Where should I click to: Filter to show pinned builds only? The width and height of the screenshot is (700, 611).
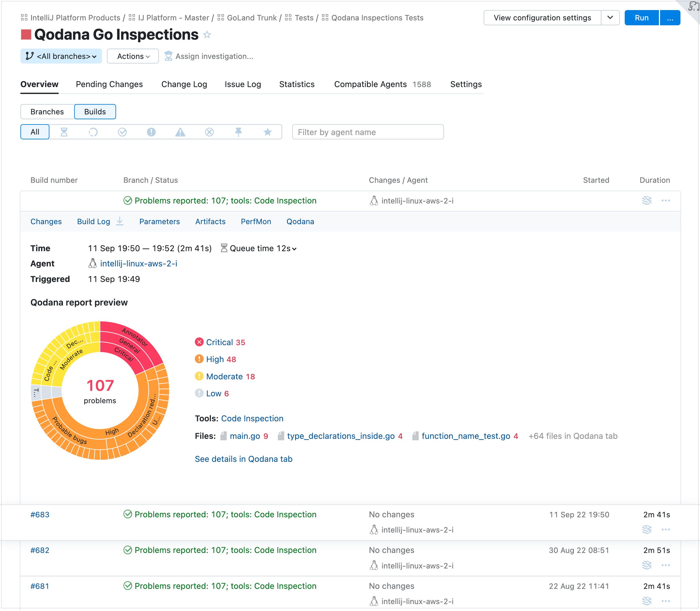pos(238,132)
